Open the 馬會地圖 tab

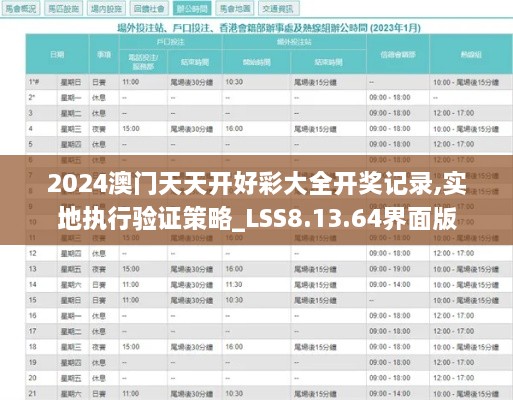point(235,9)
